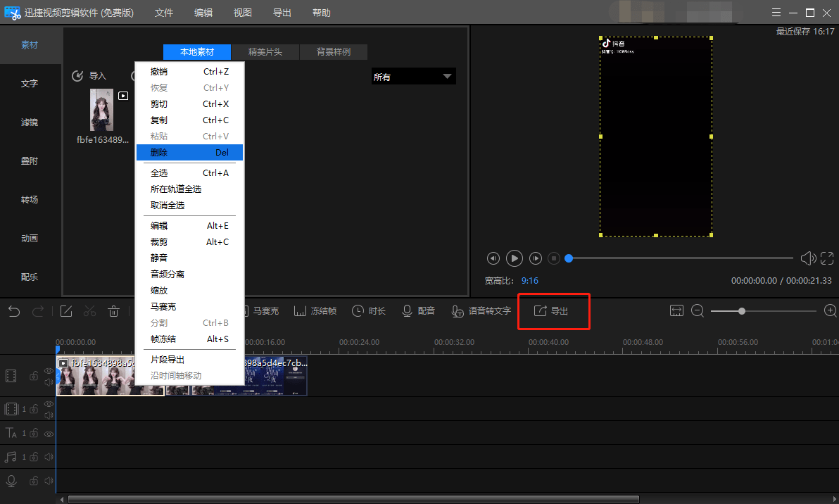Click the redo arrow in the timeline toolbar

click(38, 311)
